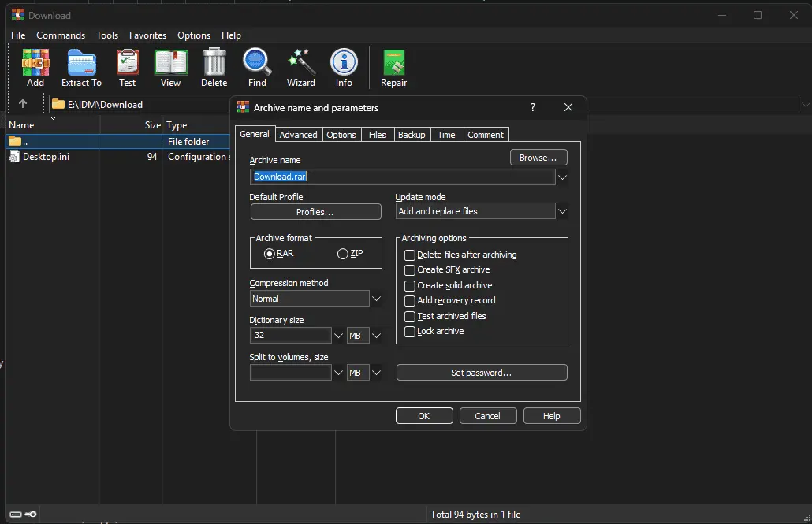The height and width of the screenshot is (524, 812).
Task: Click the Cancel button
Action: point(487,416)
